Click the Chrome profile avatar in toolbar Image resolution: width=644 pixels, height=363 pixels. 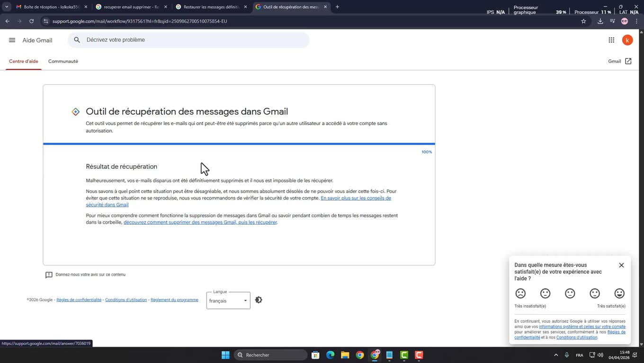click(625, 21)
